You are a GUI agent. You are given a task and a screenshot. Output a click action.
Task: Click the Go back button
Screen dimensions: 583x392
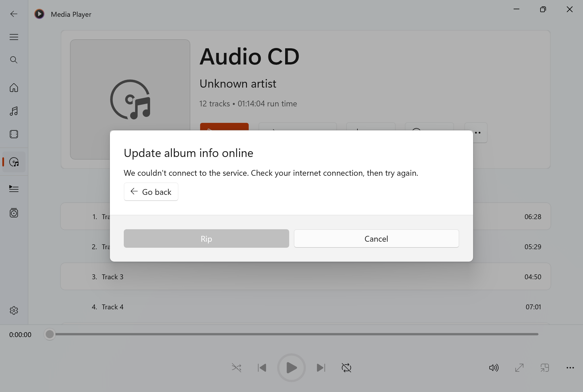pos(151,192)
